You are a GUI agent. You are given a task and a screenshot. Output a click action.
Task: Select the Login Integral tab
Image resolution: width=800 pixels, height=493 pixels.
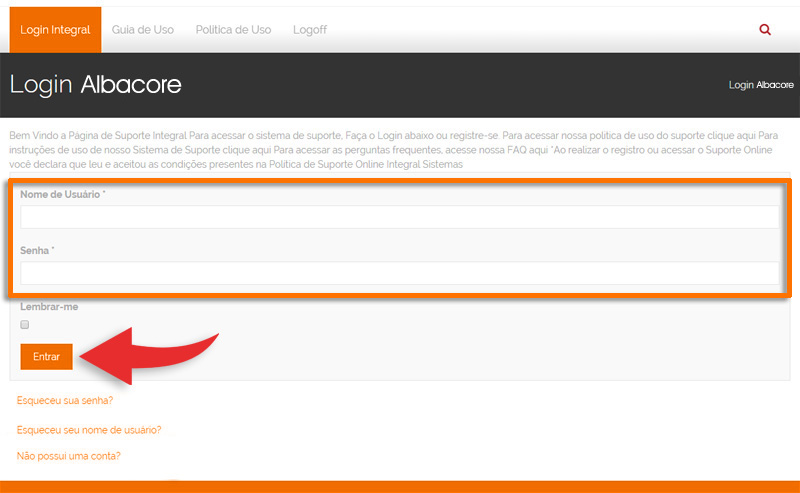click(55, 30)
